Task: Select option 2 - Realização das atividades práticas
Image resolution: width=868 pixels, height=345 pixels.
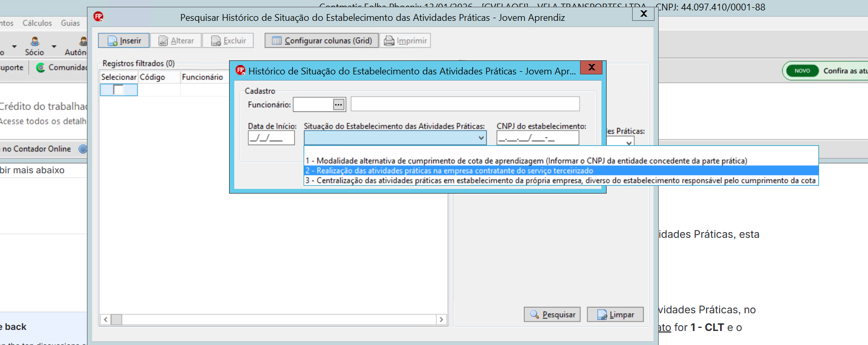Action: point(561,171)
